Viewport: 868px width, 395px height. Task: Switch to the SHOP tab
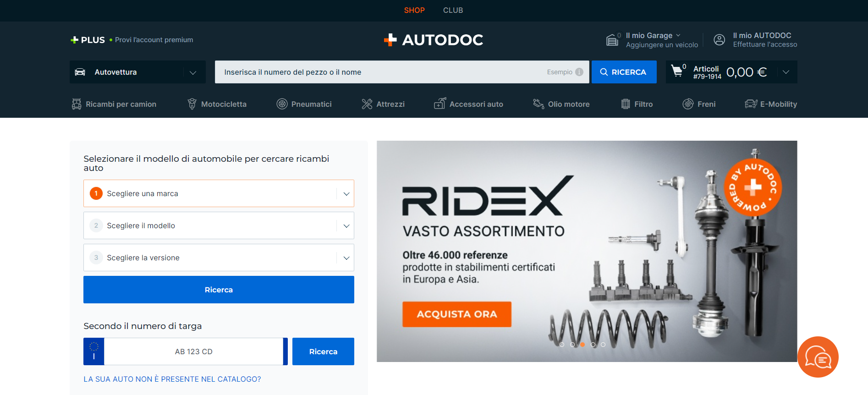point(414,10)
